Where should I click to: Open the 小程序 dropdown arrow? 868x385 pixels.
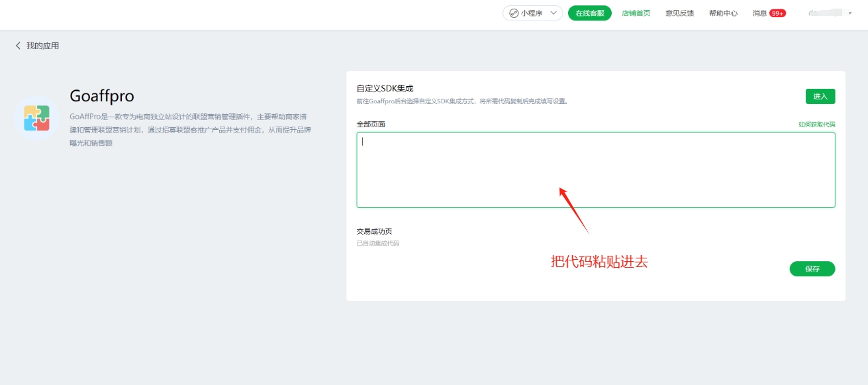click(554, 13)
